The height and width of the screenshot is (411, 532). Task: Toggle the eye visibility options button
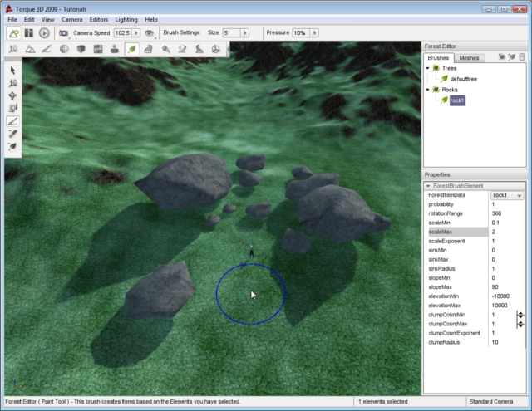click(x=150, y=32)
